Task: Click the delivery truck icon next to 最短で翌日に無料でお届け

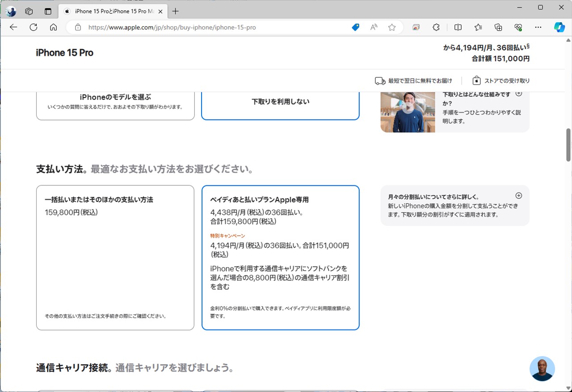Action: pos(380,81)
